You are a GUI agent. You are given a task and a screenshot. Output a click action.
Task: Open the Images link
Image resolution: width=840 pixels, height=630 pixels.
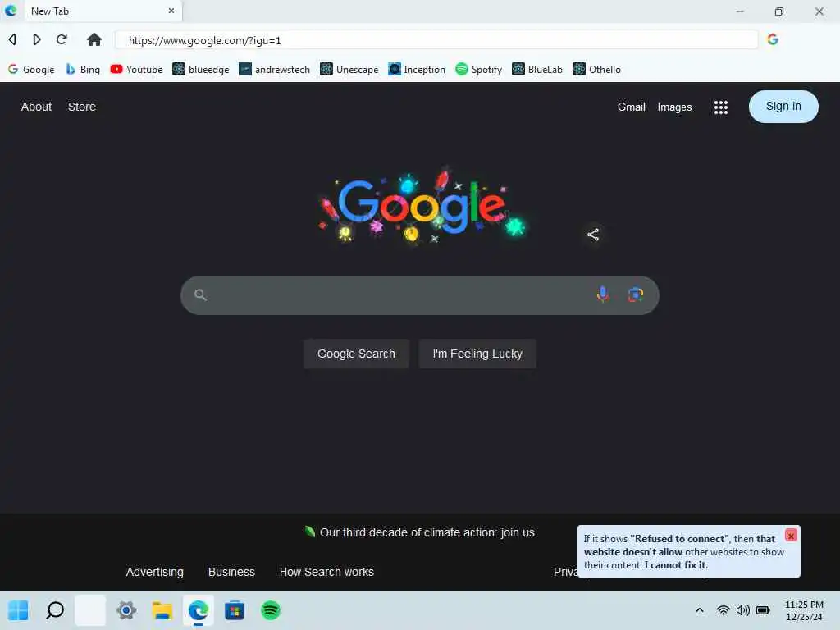coord(674,107)
